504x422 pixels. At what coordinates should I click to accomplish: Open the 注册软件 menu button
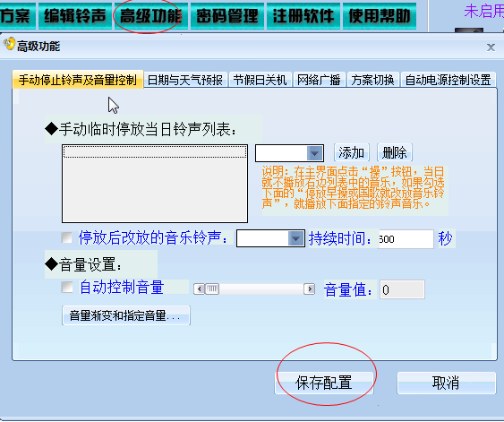pos(303,16)
